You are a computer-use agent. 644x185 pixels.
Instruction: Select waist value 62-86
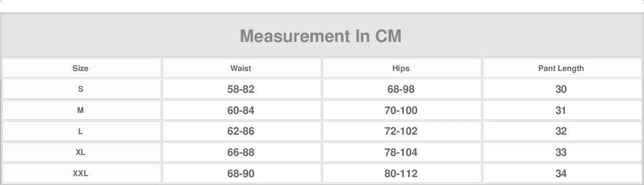(241, 132)
